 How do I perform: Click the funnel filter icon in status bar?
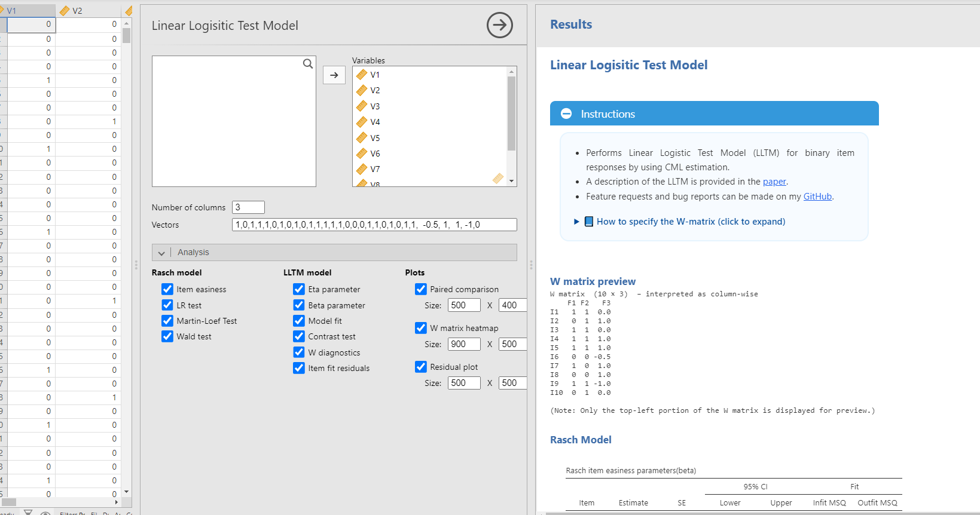28,512
